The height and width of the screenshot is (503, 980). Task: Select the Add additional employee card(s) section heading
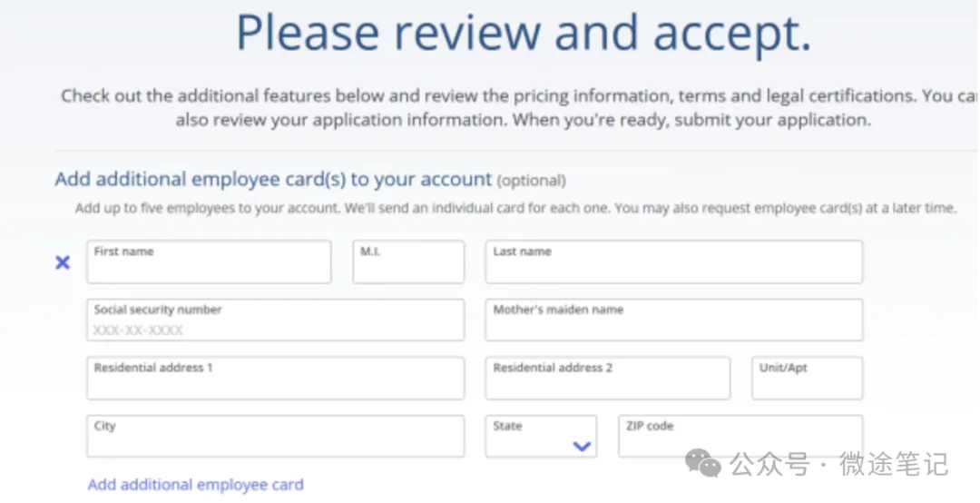click(x=273, y=179)
